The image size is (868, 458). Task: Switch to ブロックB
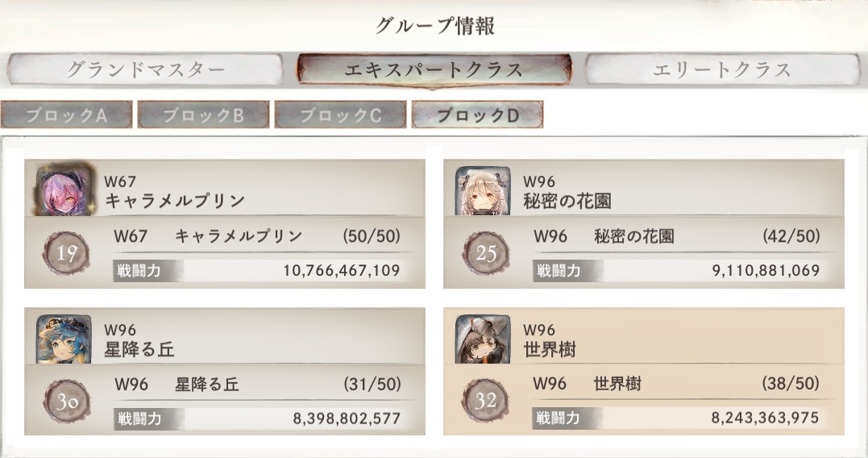(203, 115)
